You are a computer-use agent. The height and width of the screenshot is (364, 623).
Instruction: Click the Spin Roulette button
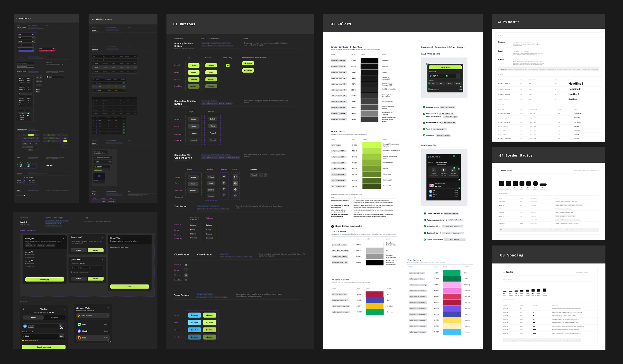[x=445, y=67]
